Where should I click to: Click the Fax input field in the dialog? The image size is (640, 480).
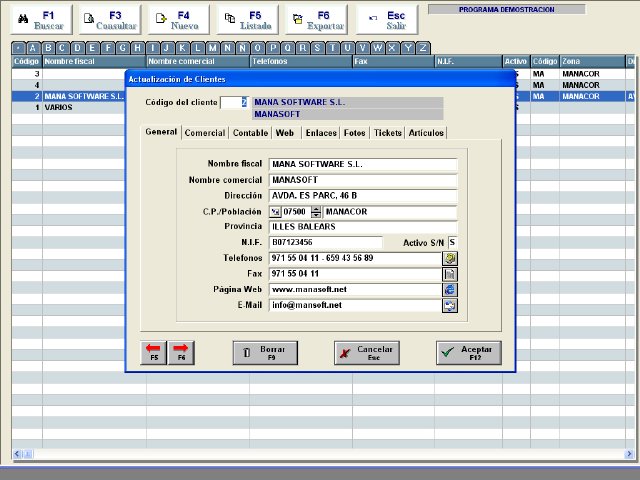(x=355, y=274)
